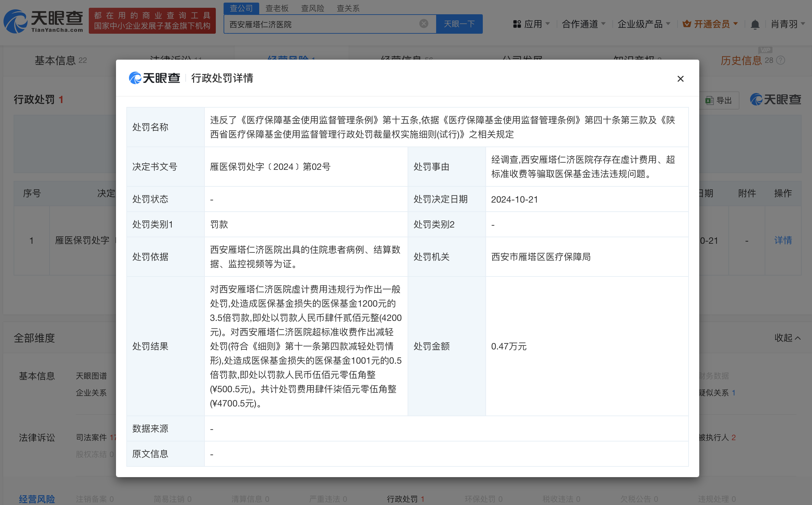Click the Tianyancha logo in header
The height and width of the screenshot is (505, 812).
pos(43,21)
